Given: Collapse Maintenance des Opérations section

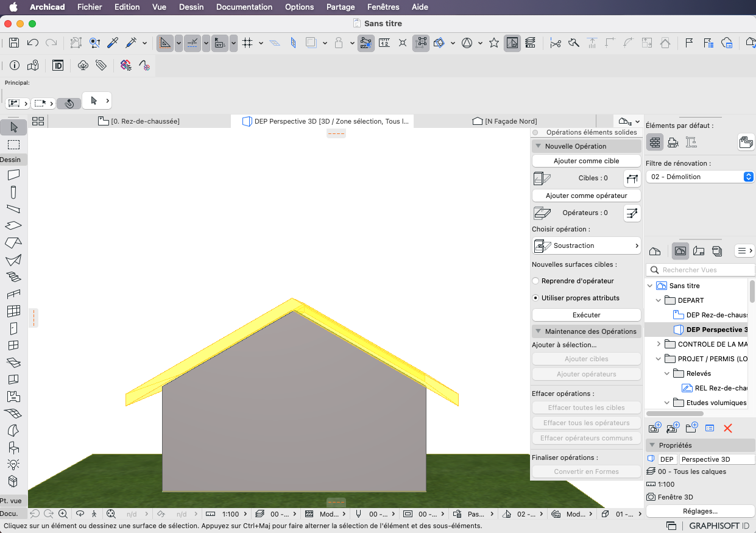Looking at the screenshot, I should pos(538,331).
